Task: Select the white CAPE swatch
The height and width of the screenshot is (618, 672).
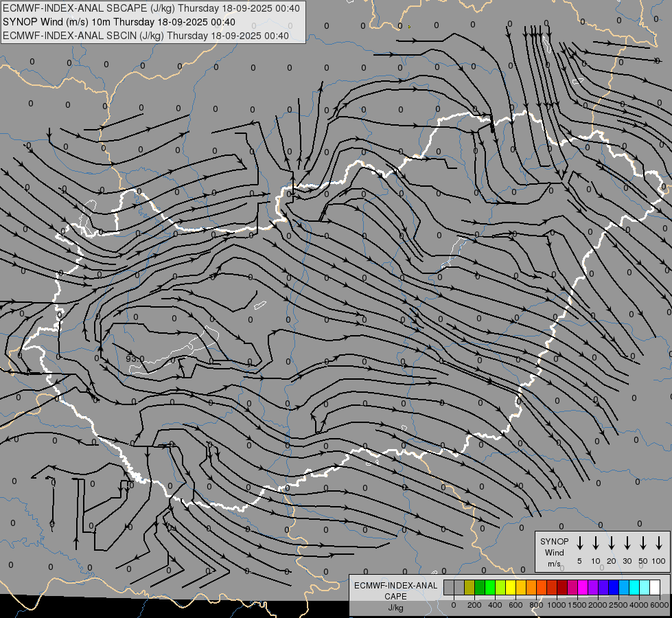Action: pos(656,587)
